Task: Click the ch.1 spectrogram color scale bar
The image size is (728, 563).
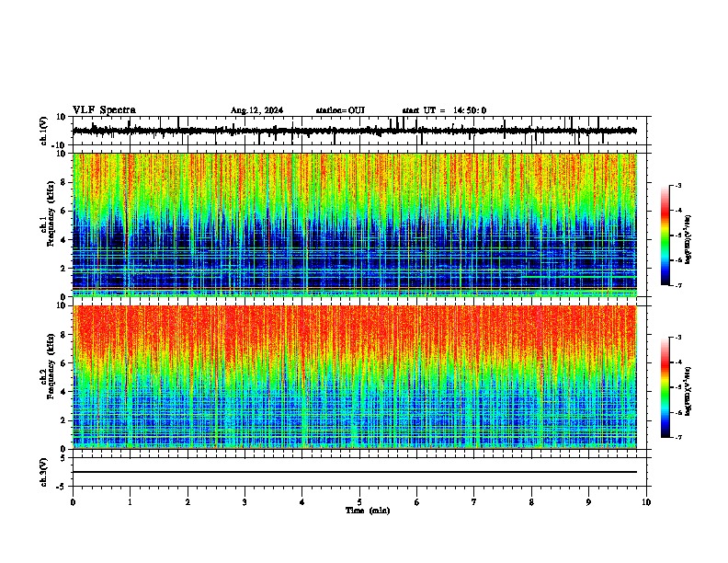Action: click(x=665, y=236)
